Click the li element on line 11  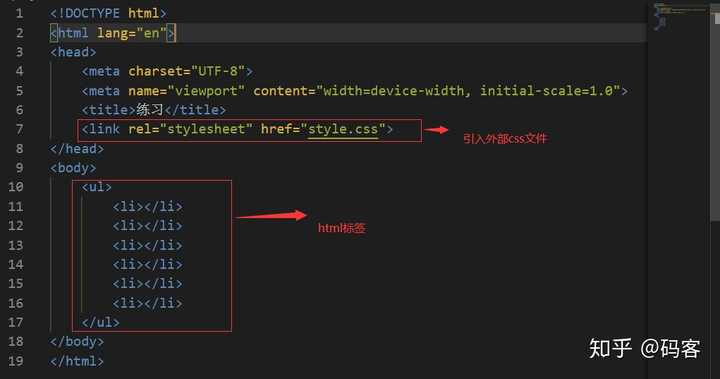pos(147,207)
